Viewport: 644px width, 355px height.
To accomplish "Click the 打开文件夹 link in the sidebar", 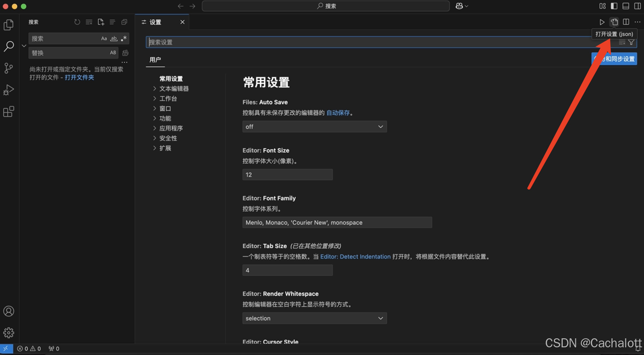I will (x=79, y=77).
